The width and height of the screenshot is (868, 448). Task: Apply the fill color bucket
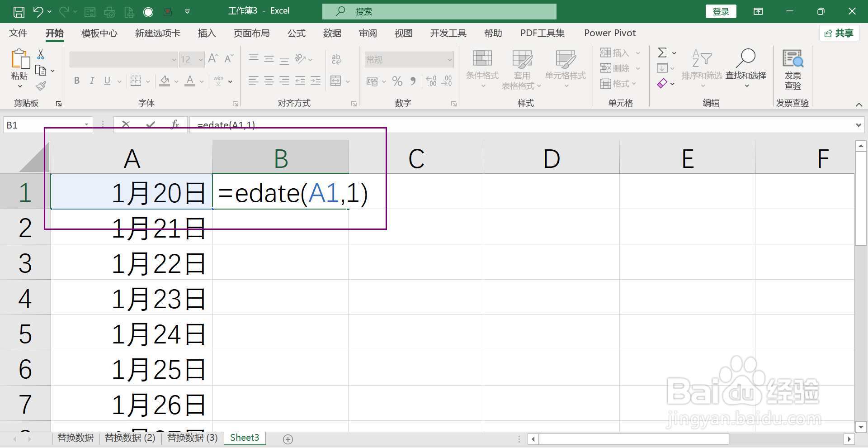(165, 81)
